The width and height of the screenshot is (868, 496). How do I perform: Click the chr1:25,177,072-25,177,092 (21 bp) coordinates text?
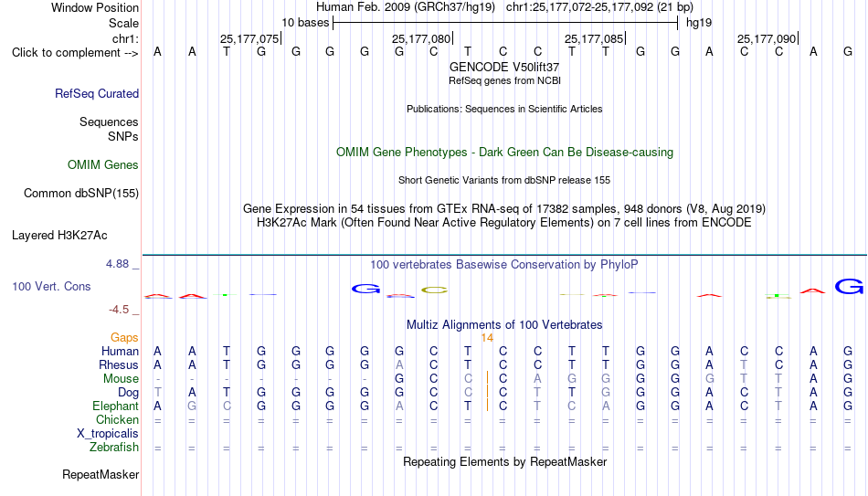[599, 7]
